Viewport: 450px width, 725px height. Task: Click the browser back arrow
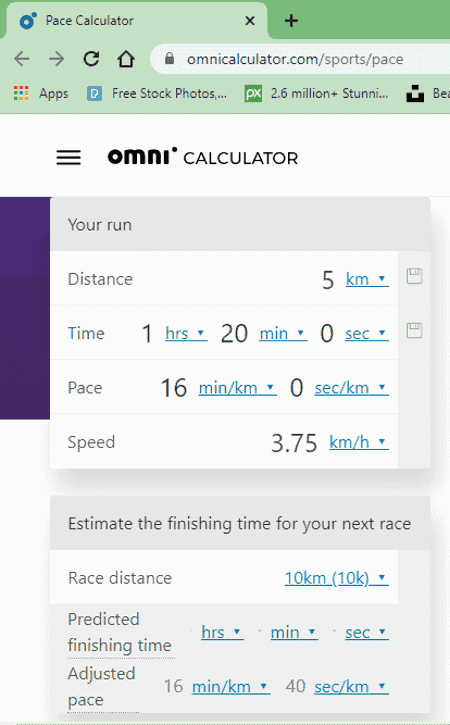coord(22,59)
